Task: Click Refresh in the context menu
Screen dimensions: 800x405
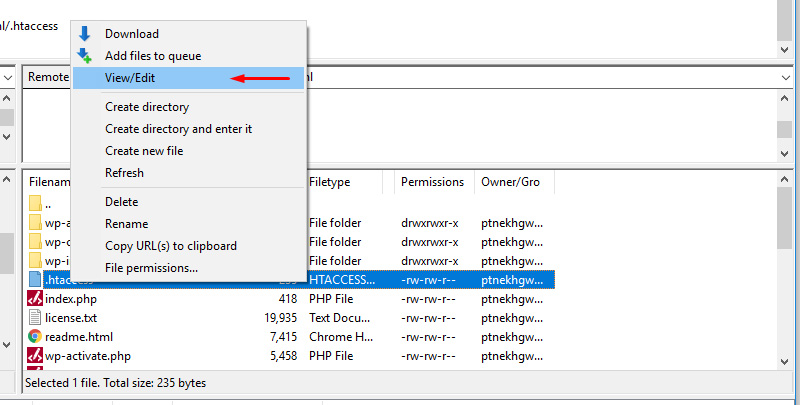Action: [x=124, y=173]
